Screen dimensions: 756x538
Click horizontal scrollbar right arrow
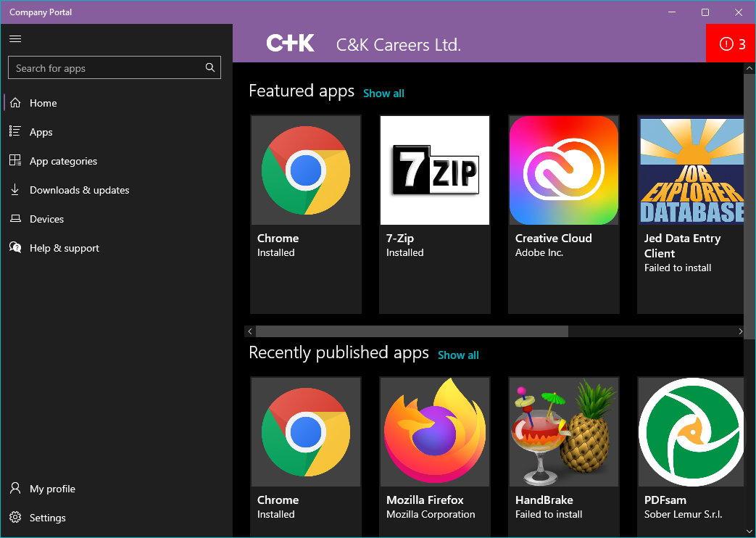(x=740, y=331)
